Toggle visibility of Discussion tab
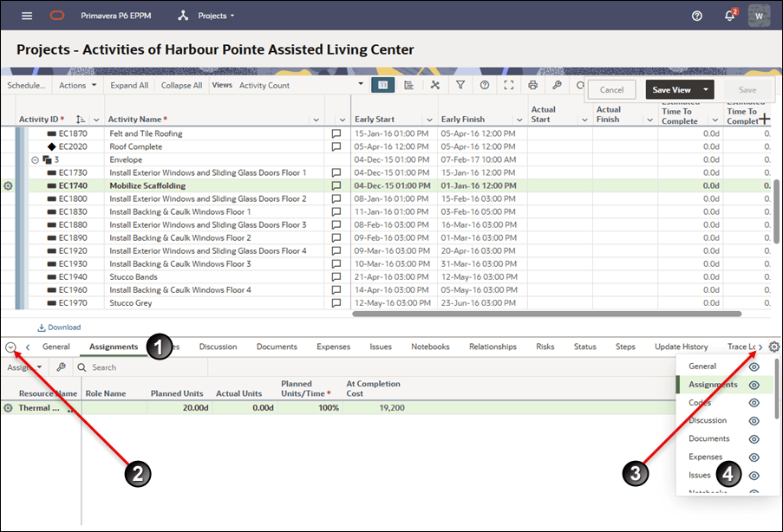783x532 pixels. click(x=754, y=421)
